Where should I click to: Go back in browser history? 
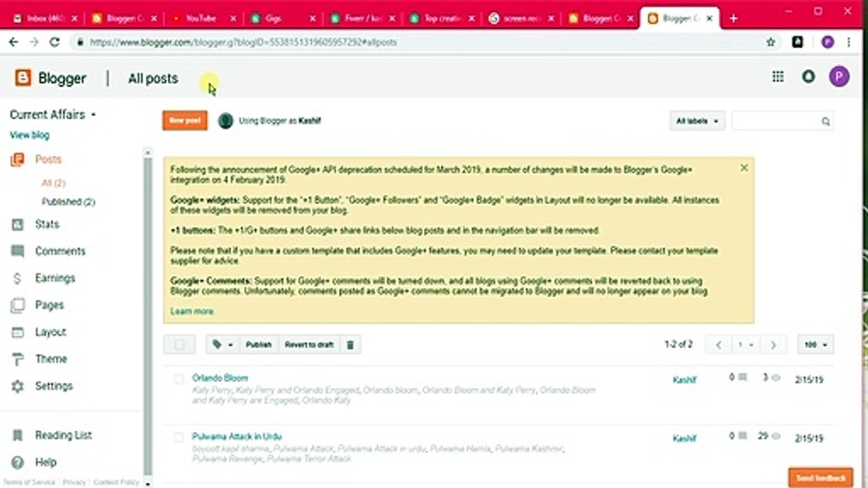(14, 42)
